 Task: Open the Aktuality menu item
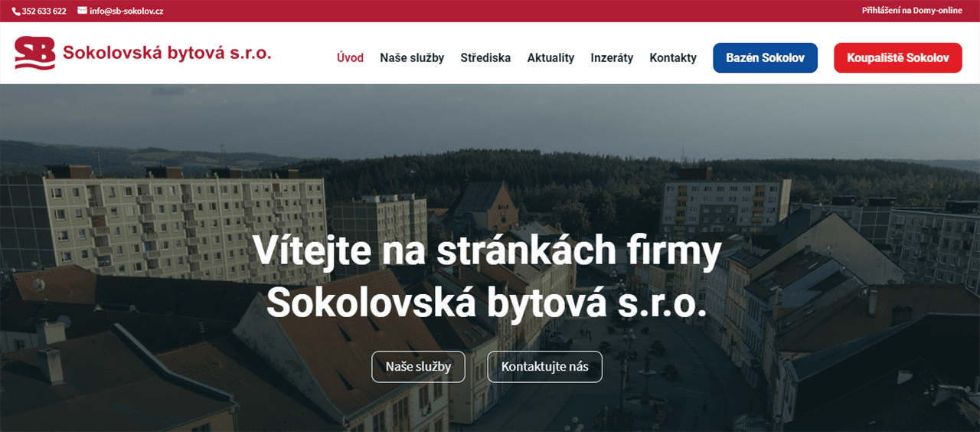[550, 58]
